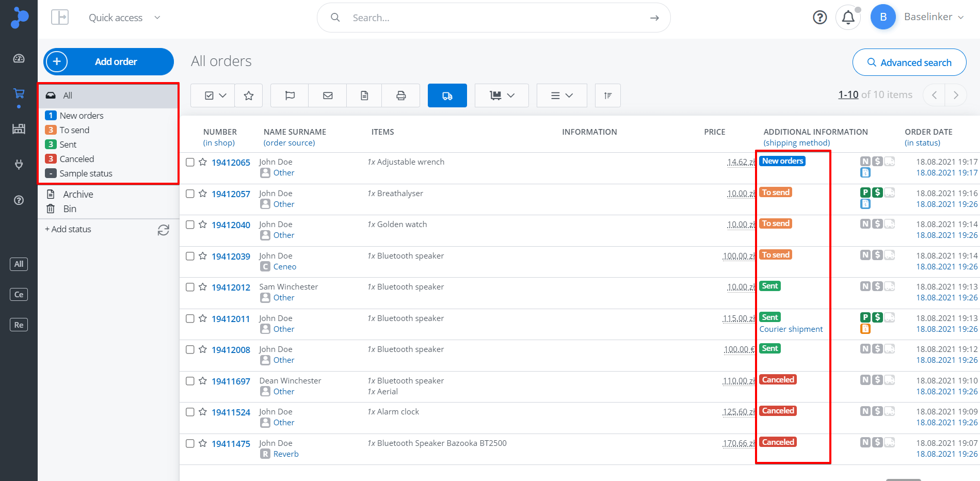Send email using the envelope toolbar icon

tap(327, 95)
